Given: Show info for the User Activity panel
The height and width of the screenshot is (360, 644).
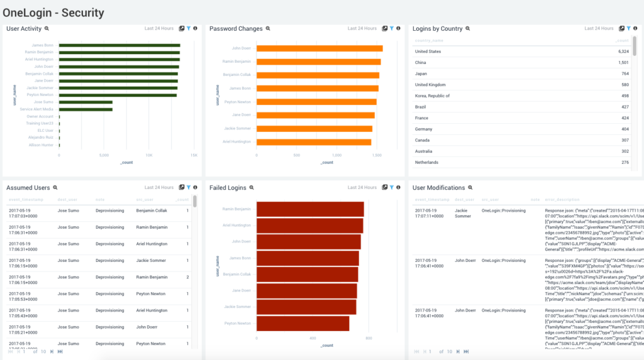Looking at the screenshot, I should tap(195, 28).
